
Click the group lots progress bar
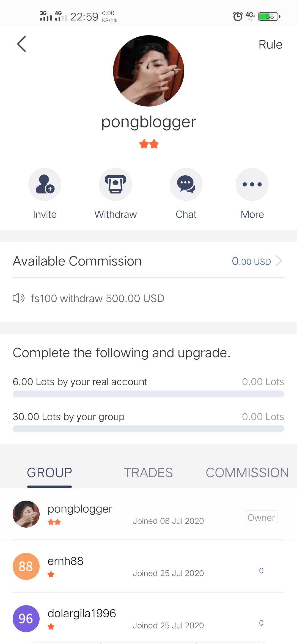[148, 429]
